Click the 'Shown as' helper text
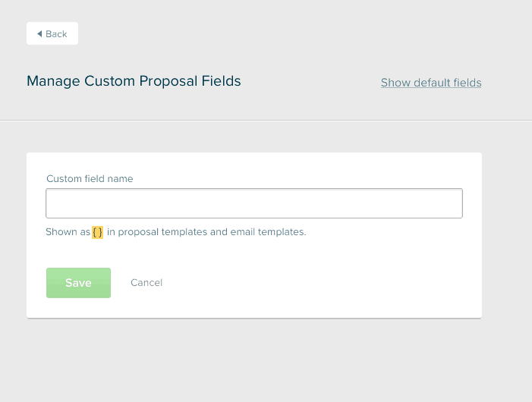 click(x=68, y=232)
